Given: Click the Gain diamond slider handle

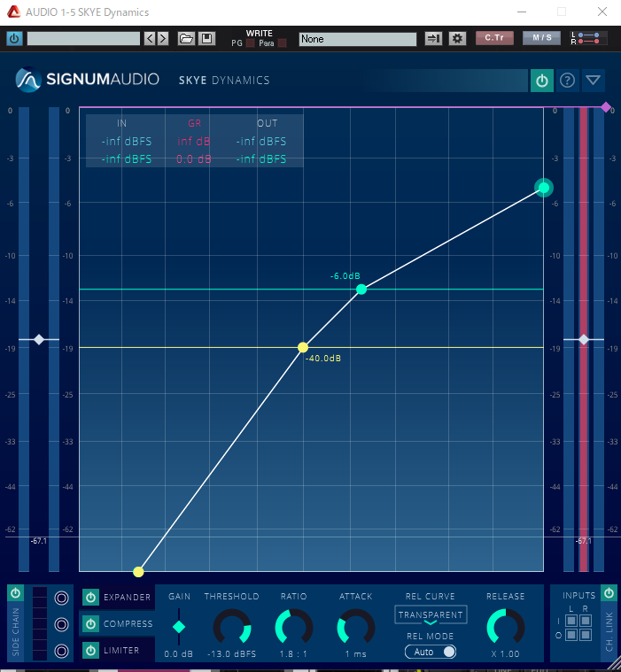Looking at the screenshot, I should point(179,627).
